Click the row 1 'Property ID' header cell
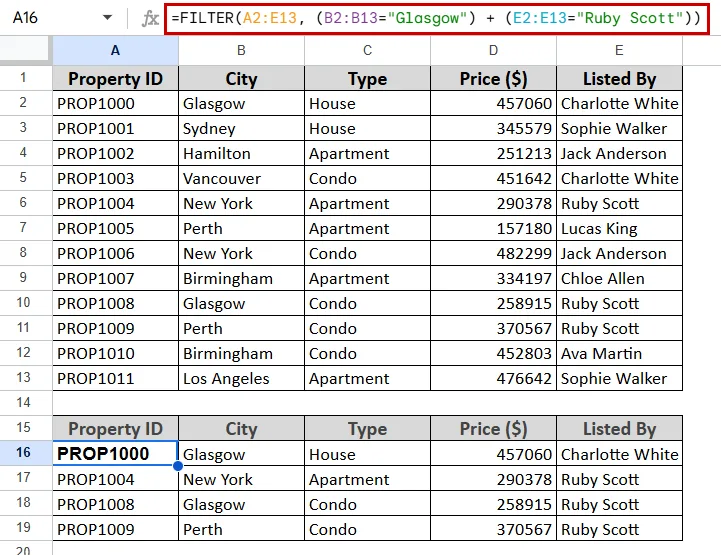The width and height of the screenshot is (721, 555). coord(115,78)
